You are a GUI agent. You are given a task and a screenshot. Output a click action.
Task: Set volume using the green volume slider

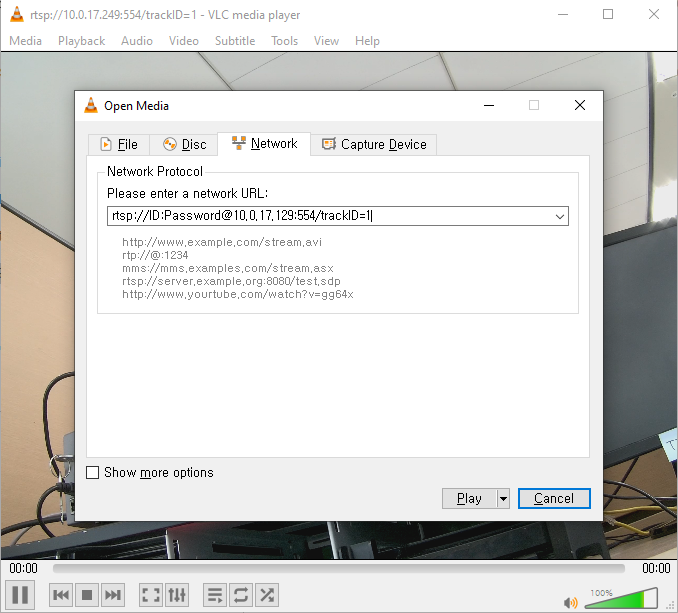click(621, 598)
